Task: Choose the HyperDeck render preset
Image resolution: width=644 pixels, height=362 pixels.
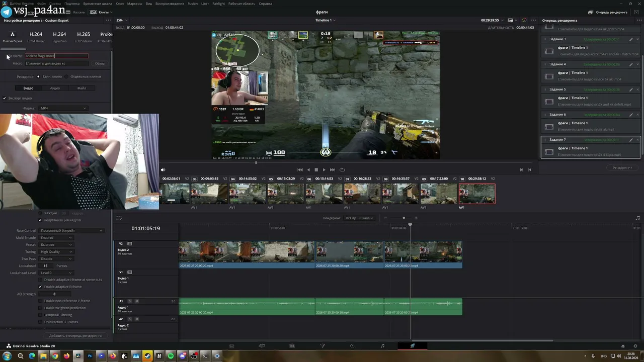Action: pos(59,36)
